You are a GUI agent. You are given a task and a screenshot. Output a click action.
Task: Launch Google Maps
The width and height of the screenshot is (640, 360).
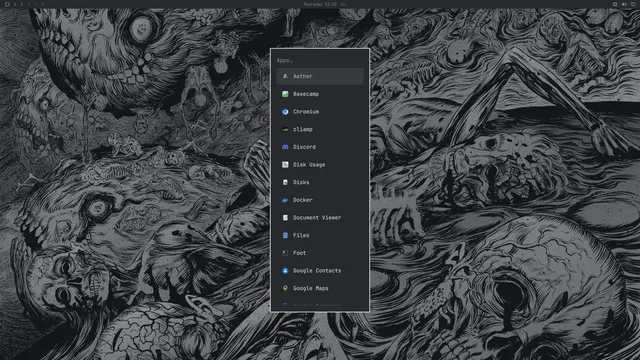(x=320, y=288)
